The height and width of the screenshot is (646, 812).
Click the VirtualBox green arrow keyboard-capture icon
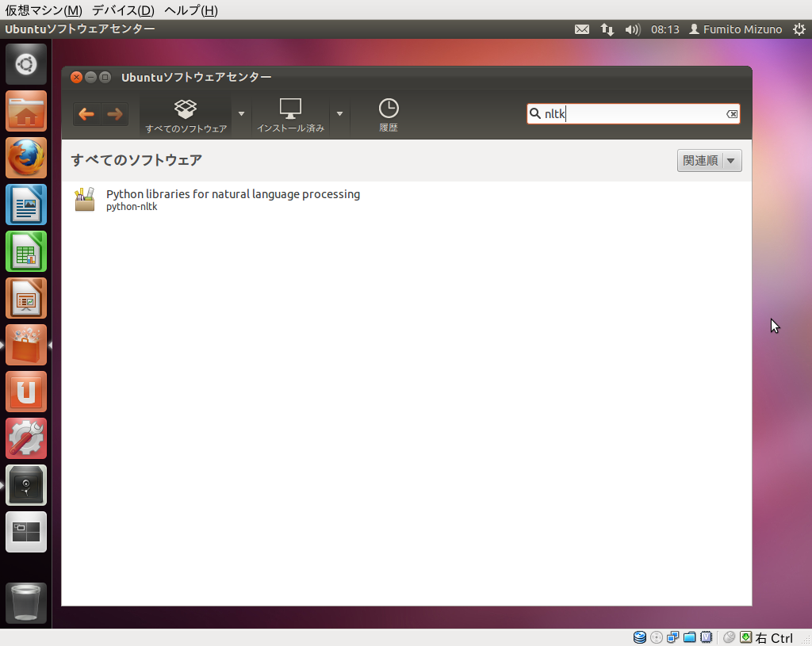coord(745,637)
